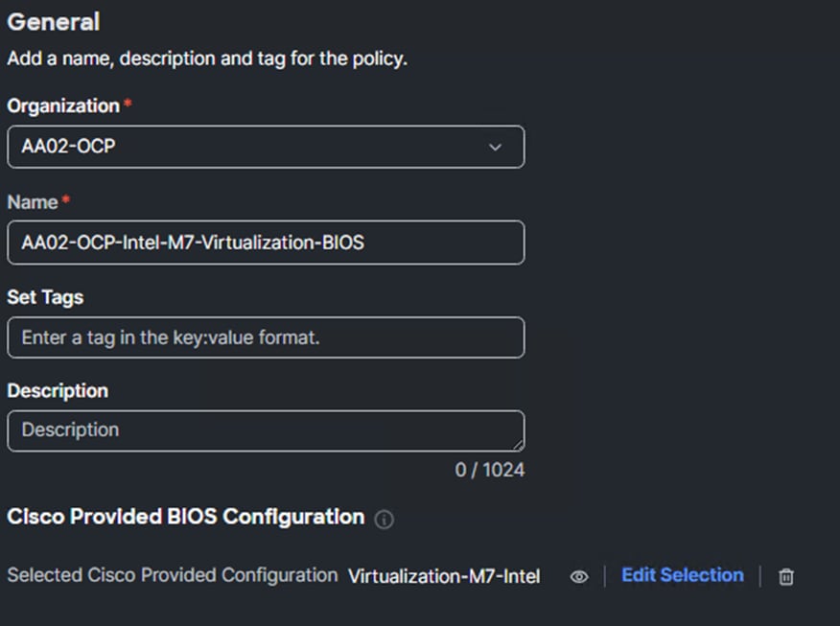840x626 pixels.
Task: Click the trash icon to remove selected configuration
Action: point(785,576)
